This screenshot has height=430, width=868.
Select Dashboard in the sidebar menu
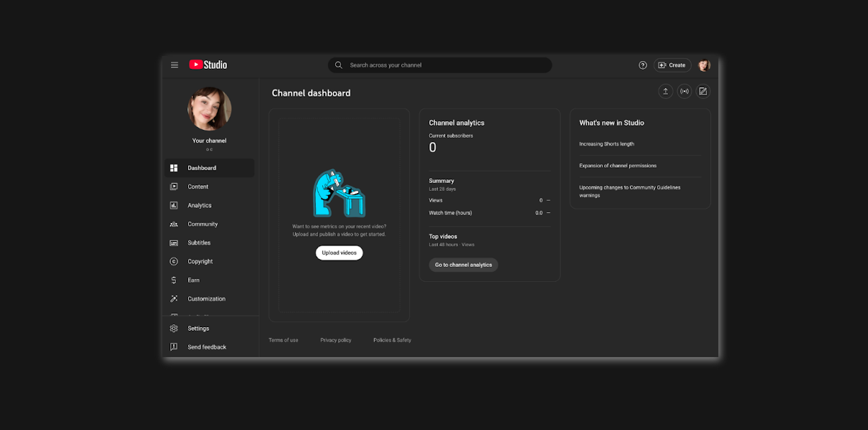click(x=174, y=167)
